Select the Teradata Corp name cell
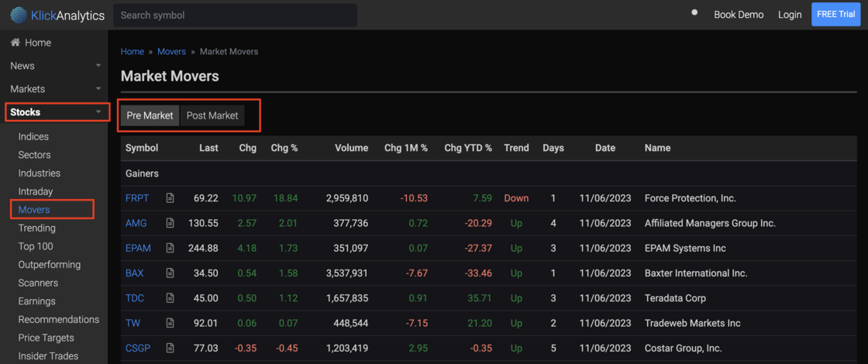Viewport: 868px width, 364px height. 675,298
